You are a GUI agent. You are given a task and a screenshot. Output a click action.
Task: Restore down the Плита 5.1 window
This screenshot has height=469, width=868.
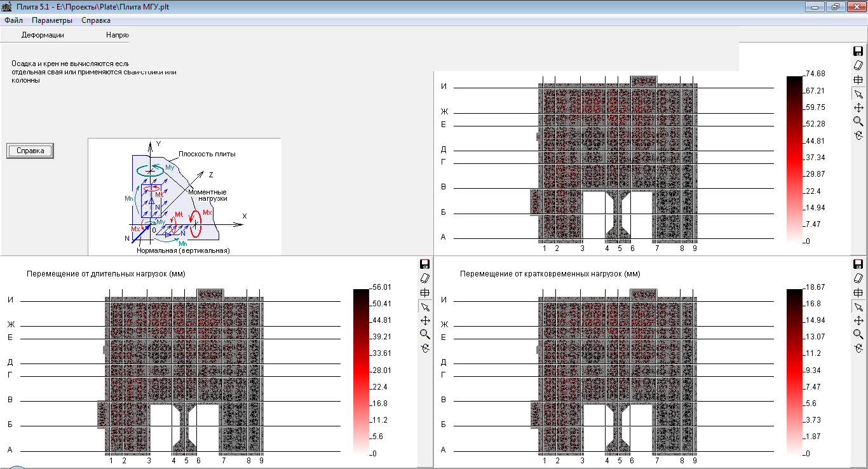pyautogui.click(x=835, y=6)
